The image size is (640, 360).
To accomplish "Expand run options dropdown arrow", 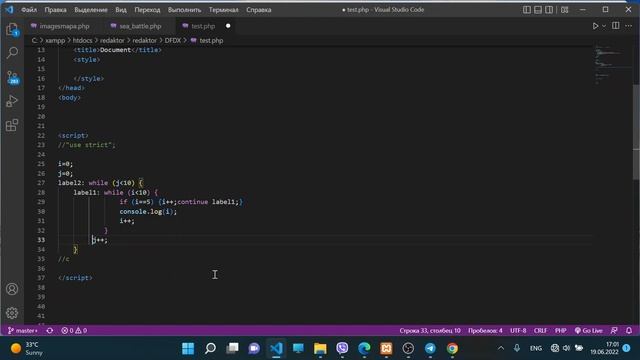I will [x=604, y=26].
